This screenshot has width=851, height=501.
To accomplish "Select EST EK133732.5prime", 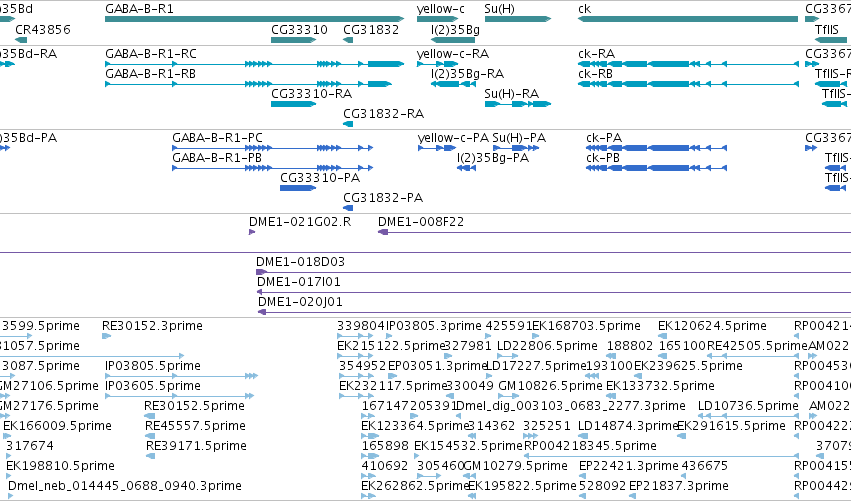I will tap(660, 386).
